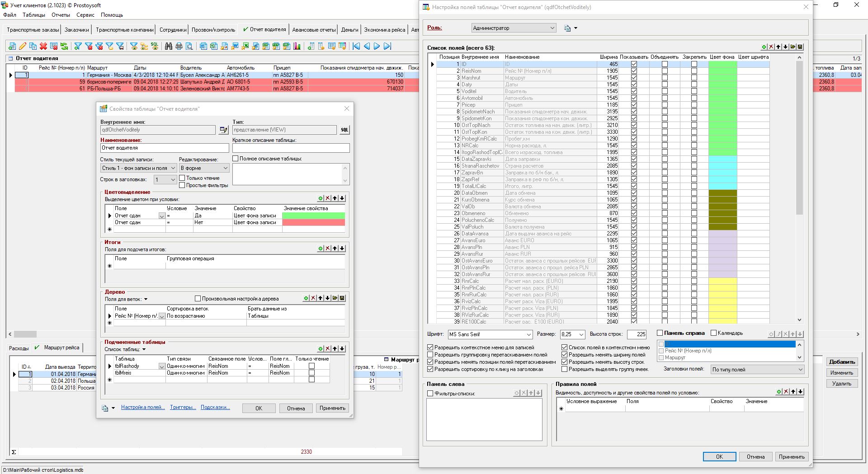This screenshot has height=474, width=868.
Task: Click the export to XML toolbar icon
Action: point(287,46)
